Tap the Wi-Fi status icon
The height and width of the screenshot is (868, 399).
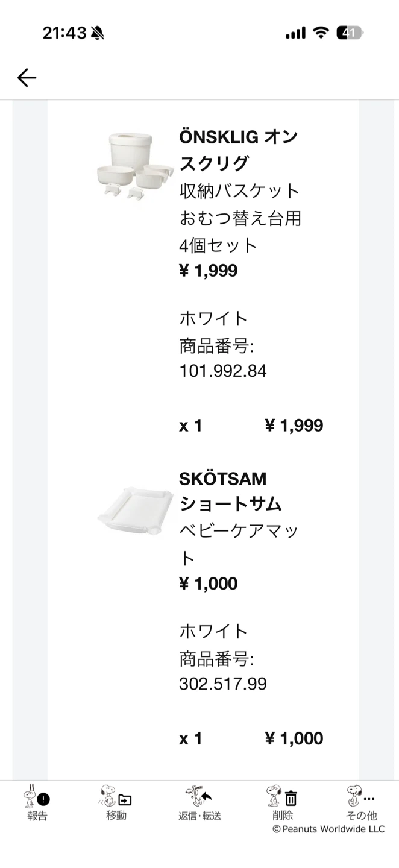click(x=321, y=33)
